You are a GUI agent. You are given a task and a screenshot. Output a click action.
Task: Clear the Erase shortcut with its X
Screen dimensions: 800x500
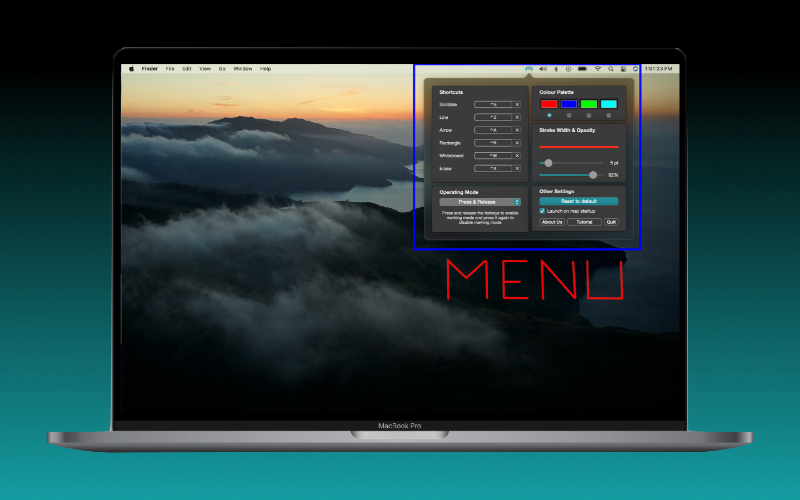click(517, 168)
